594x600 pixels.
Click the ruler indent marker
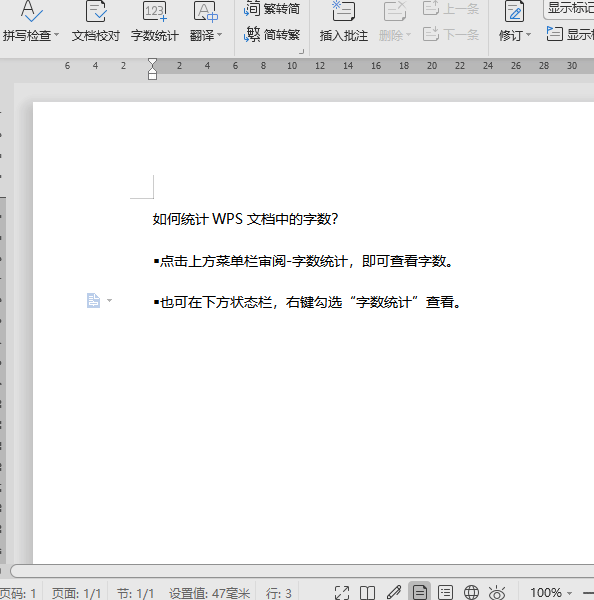pos(152,69)
